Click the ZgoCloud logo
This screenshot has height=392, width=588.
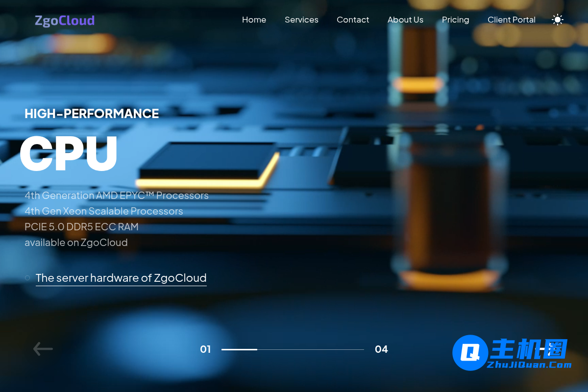(x=65, y=21)
